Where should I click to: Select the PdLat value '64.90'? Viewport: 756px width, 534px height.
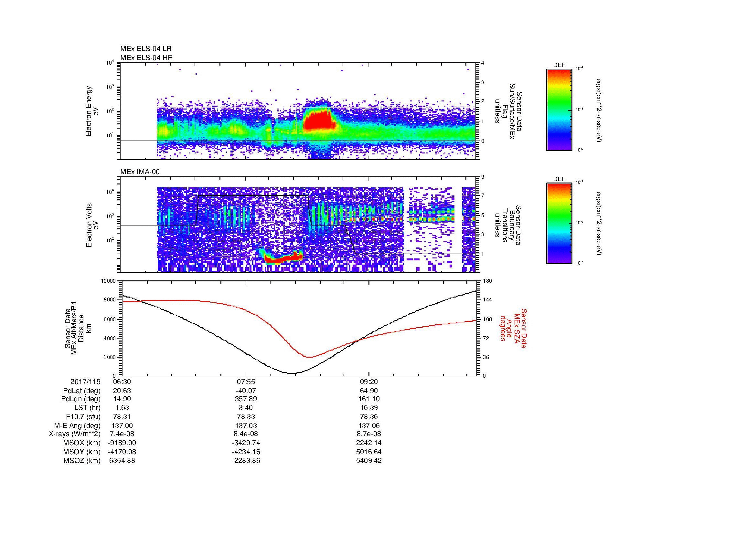click(x=369, y=391)
